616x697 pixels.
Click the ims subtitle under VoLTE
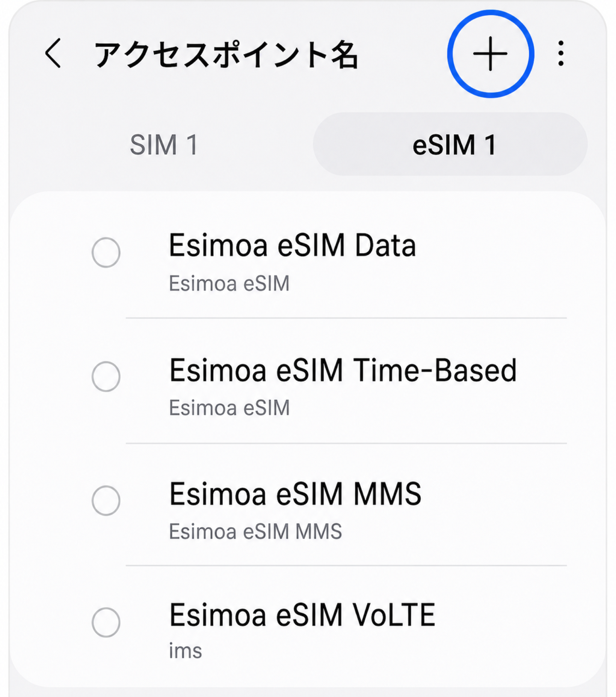(186, 650)
